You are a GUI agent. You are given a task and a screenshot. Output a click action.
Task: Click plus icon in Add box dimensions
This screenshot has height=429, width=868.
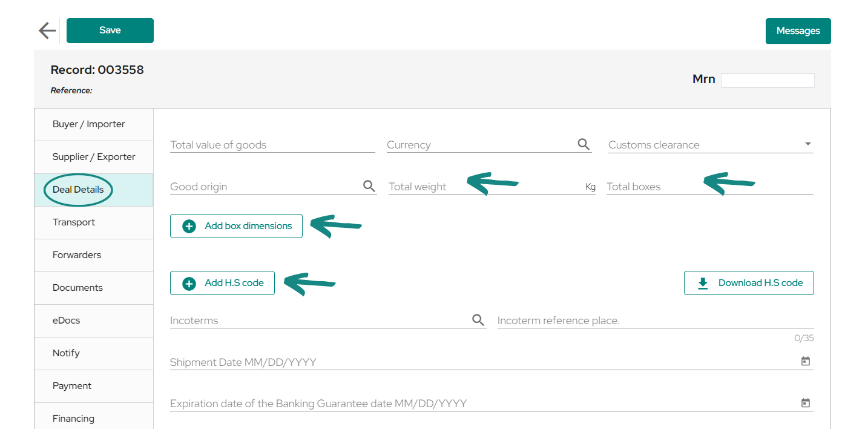[189, 226]
